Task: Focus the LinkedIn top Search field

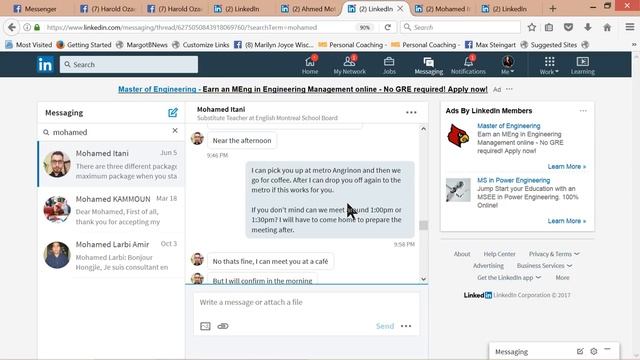Action: pyautogui.click(x=129, y=64)
